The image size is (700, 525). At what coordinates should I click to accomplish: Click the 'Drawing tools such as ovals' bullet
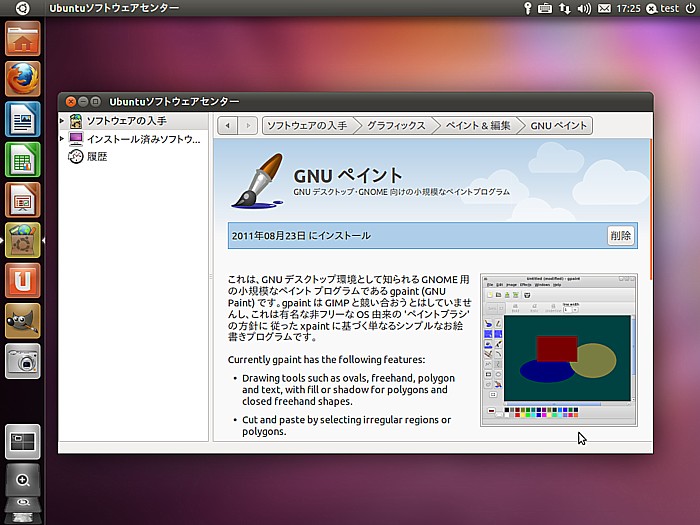pyautogui.click(x=348, y=390)
